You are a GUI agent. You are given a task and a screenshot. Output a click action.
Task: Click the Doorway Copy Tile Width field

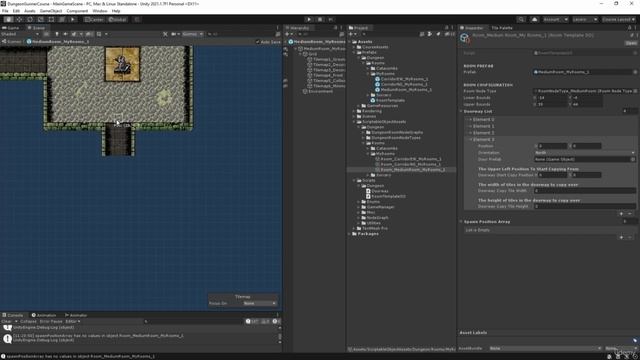tap(585, 191)
